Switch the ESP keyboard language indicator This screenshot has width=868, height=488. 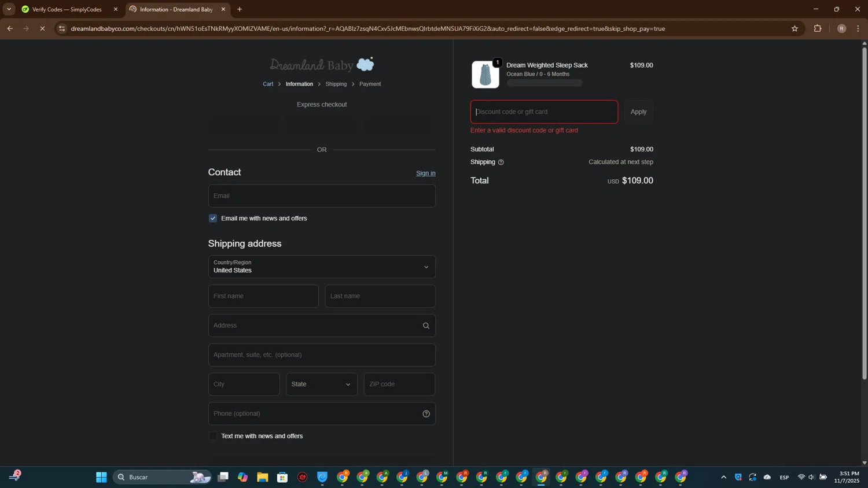point(784,477)
